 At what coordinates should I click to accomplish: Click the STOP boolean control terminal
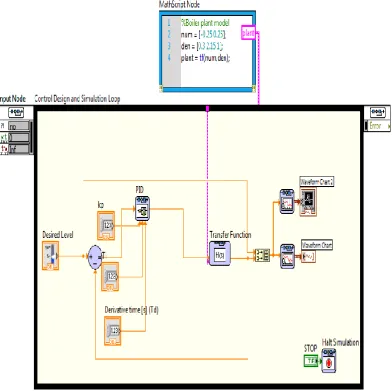pyautogui.click(x=311, y=361)
